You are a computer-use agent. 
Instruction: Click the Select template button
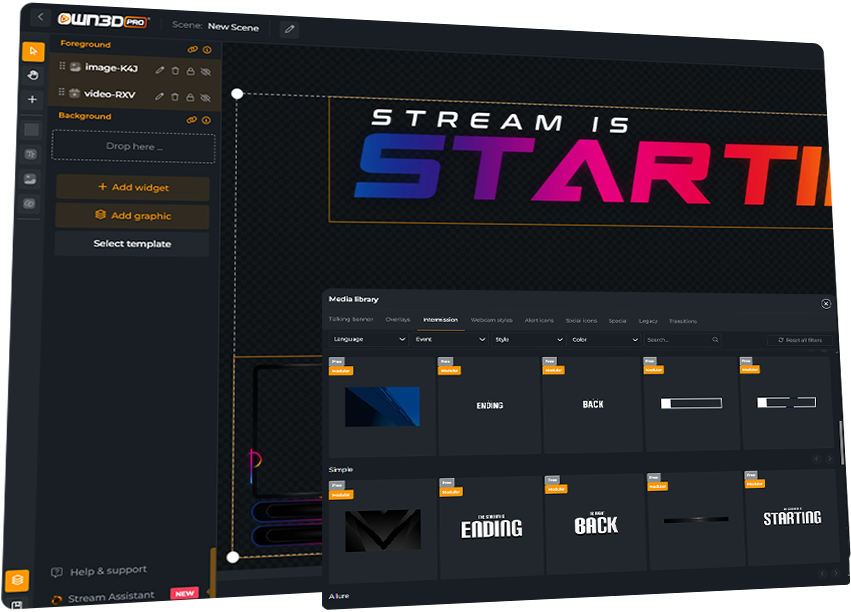point(132,244)
